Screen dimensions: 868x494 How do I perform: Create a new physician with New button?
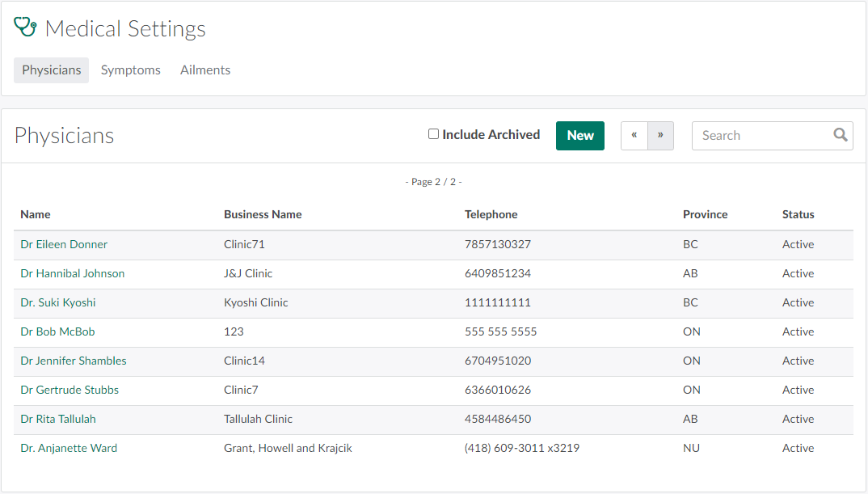pyautogui.click(x=579, y=136)
